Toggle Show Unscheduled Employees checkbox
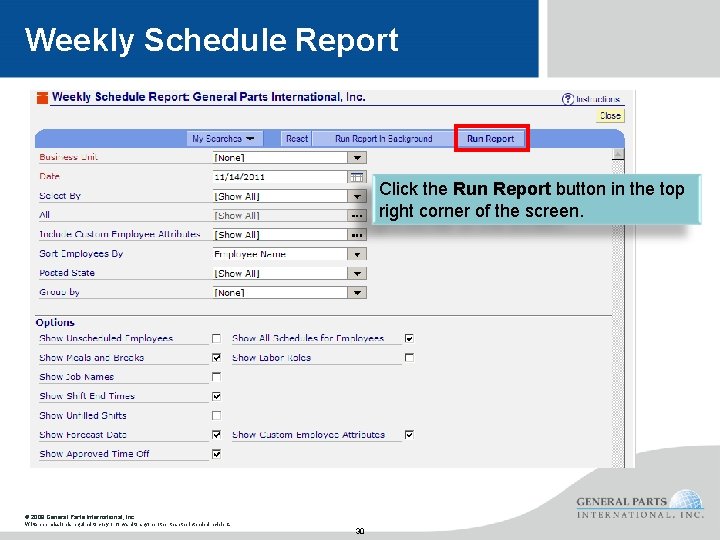 216,338
